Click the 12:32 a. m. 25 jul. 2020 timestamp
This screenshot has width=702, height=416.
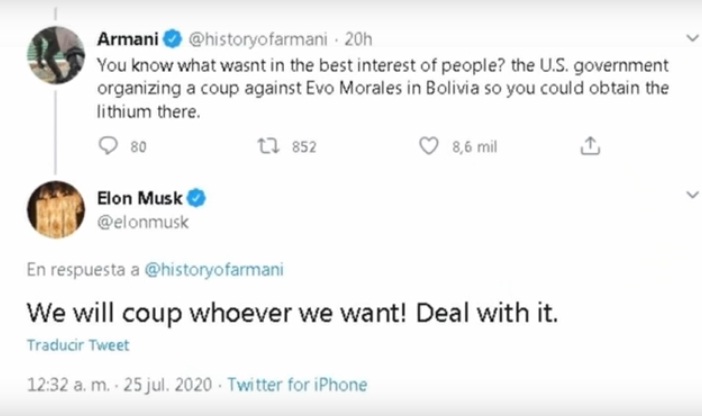[x=120, y=384]
